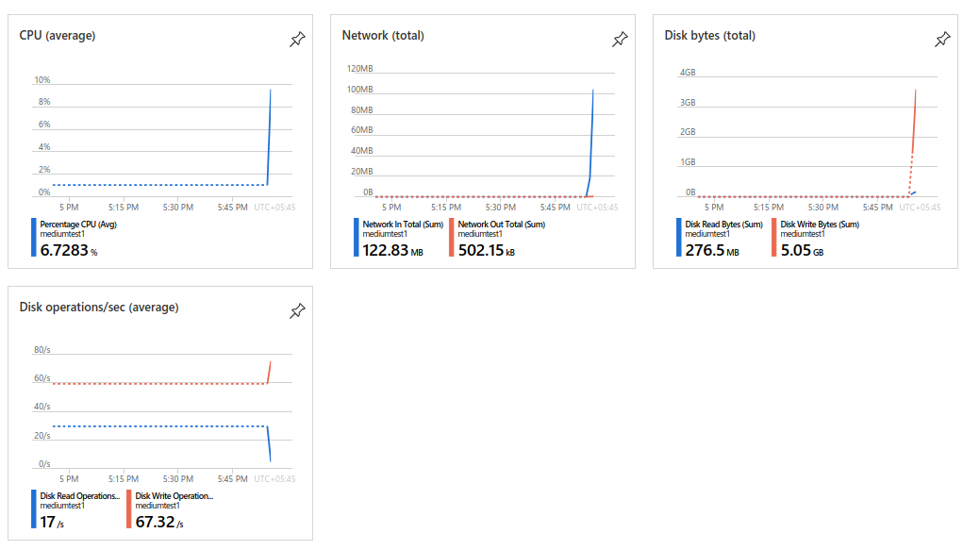Open the Disk operations/sec (average) title
Image resolution: width=980 pixels, height=550 pixels.
click(x=99, y=308)
